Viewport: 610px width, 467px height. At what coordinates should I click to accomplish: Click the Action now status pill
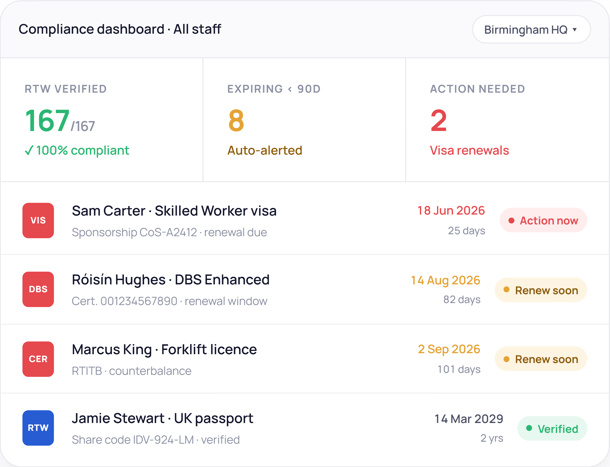point(543,220)
